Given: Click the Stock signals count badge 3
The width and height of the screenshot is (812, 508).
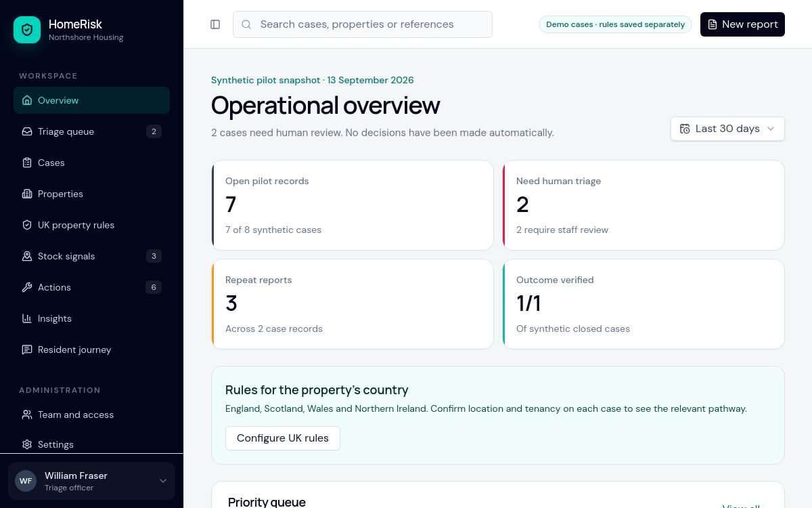Looking at the screenshot, I should pos(154,256).
